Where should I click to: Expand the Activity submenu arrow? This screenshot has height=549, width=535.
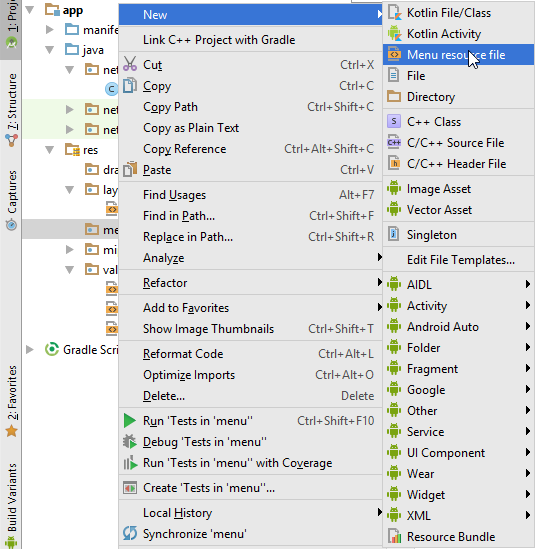pos(528,305)
